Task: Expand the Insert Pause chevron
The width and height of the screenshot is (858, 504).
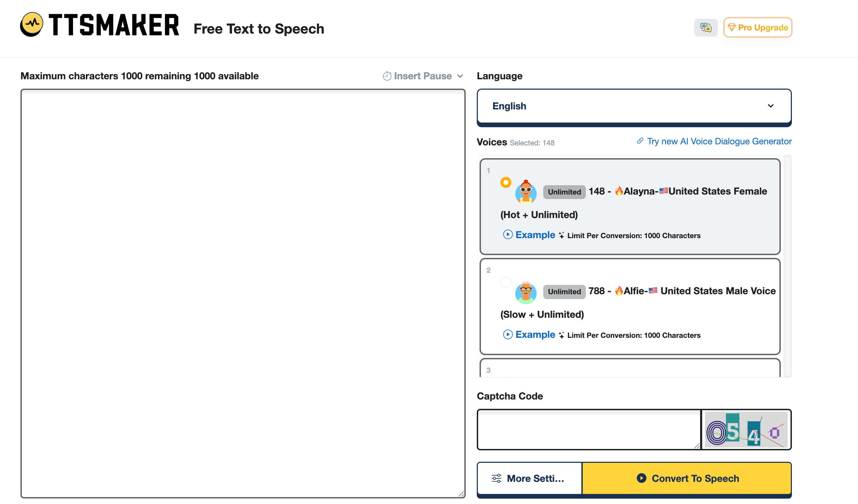Action: point(460,76)
